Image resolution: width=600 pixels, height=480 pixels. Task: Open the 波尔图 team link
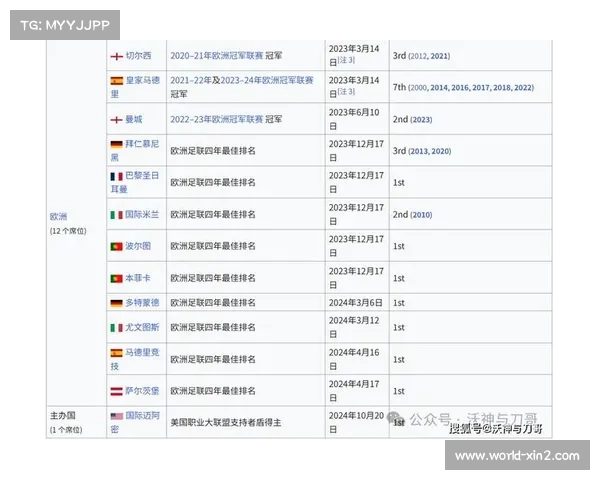[138, 246]
